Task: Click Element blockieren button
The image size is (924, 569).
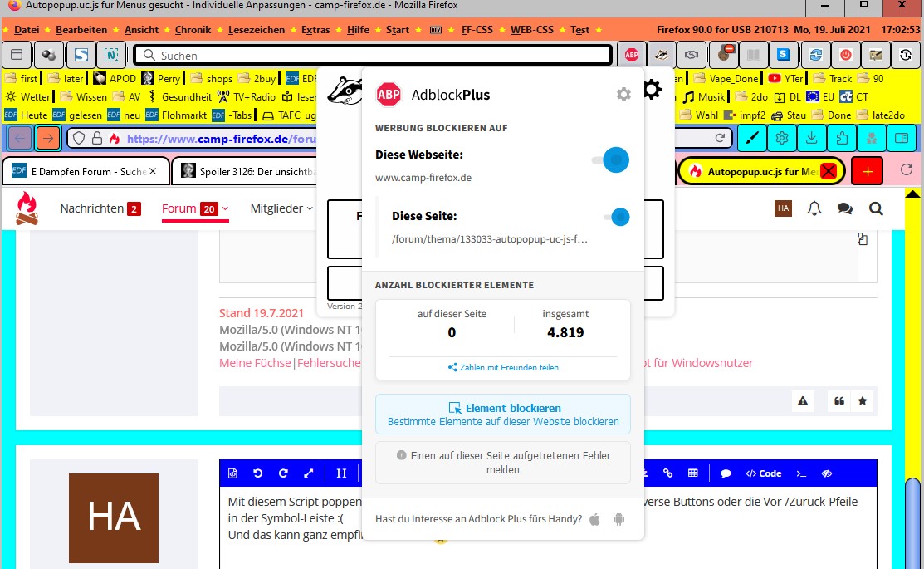Action: (x=502, y=414)
